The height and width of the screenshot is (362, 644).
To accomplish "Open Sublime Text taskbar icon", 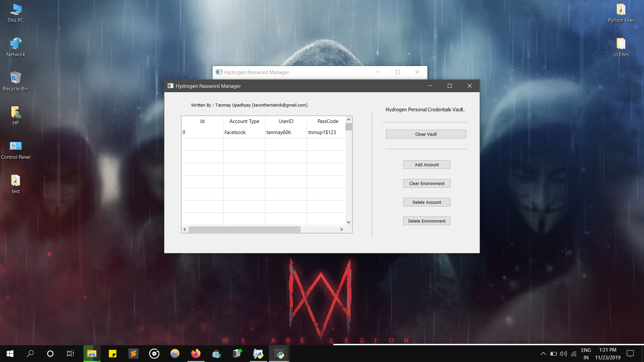I will (133, 354).
